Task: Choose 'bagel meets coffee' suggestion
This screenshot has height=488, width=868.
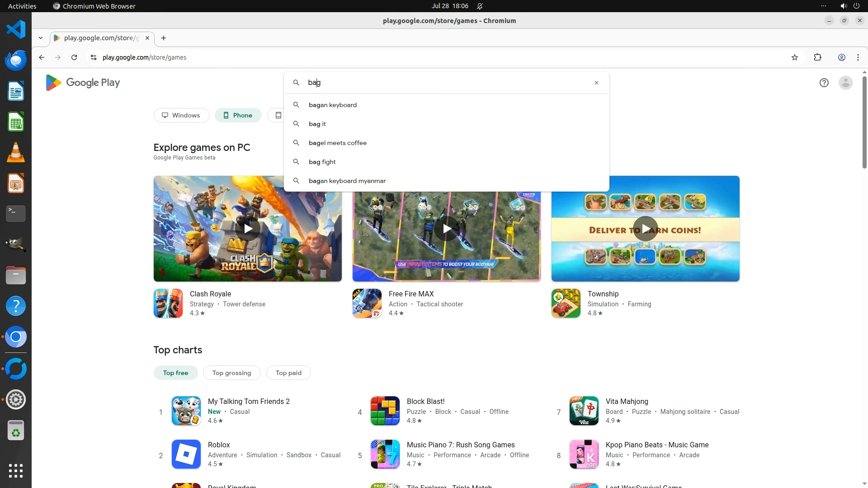Action: 337,143
